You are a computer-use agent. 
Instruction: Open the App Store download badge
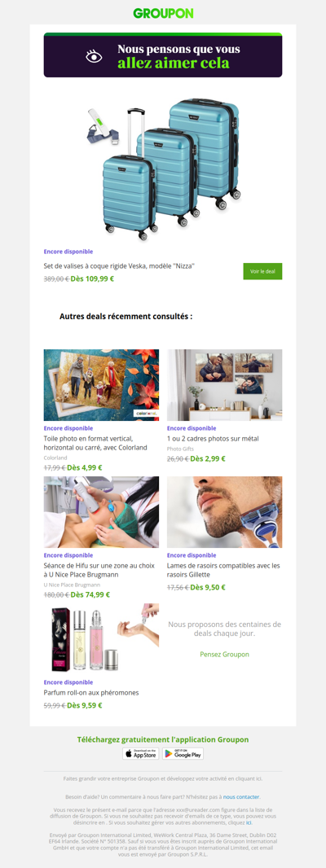coord(141,753)
